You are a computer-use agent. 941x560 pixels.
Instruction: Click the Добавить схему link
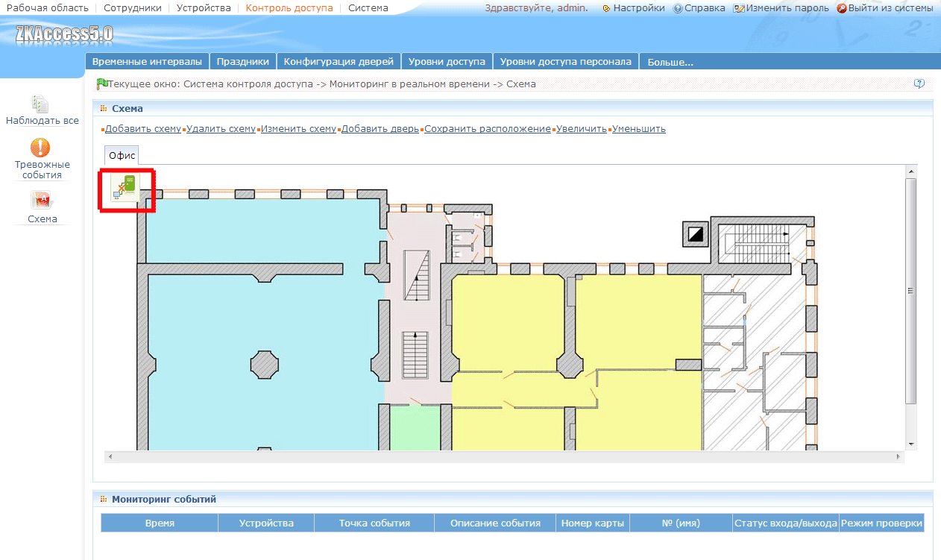[x=142, y=129]
